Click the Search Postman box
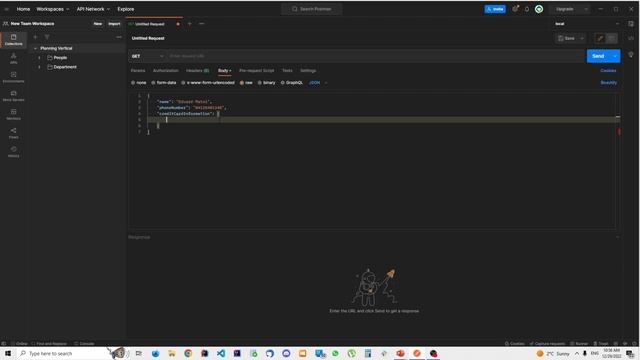This screenshot has height=360, width=640. (311, 9)
